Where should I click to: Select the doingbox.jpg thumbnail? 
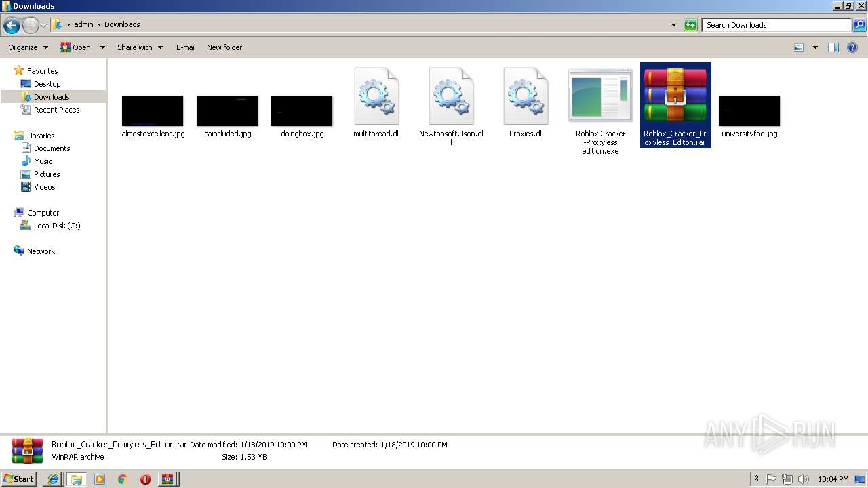(x=302, y=110)
